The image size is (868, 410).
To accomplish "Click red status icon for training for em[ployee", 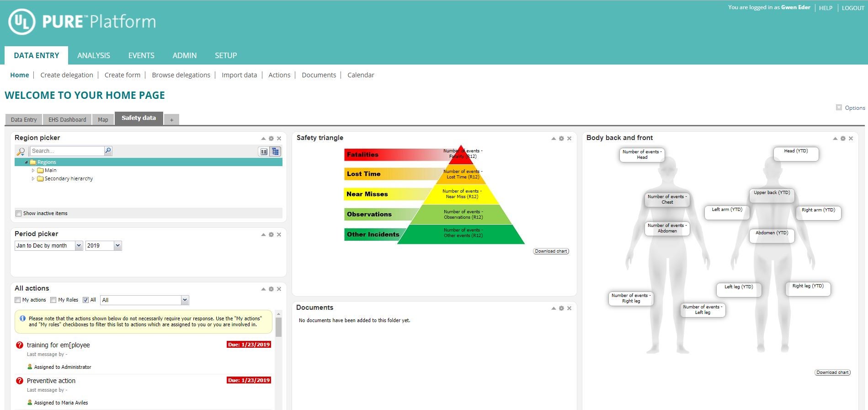I will tap(20, 345).
